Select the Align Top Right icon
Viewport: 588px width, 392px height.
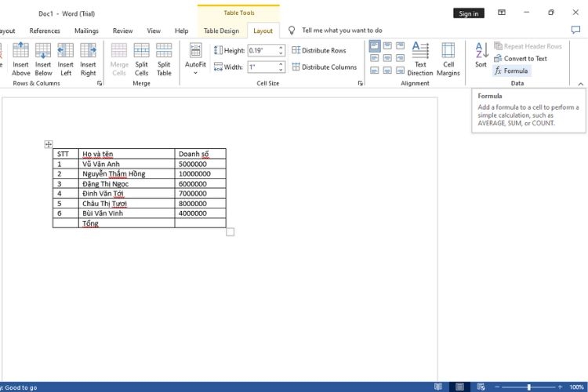pyautogui.click(x=400, y=45)
